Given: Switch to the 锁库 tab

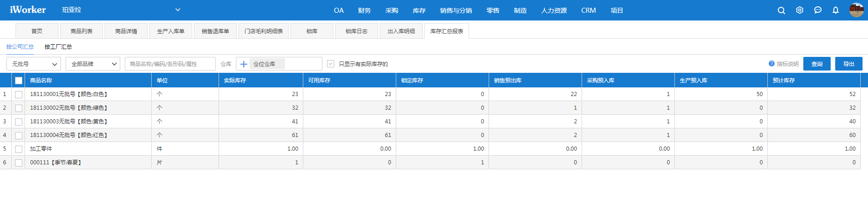Looking at the screenshot, I should 312,31.
